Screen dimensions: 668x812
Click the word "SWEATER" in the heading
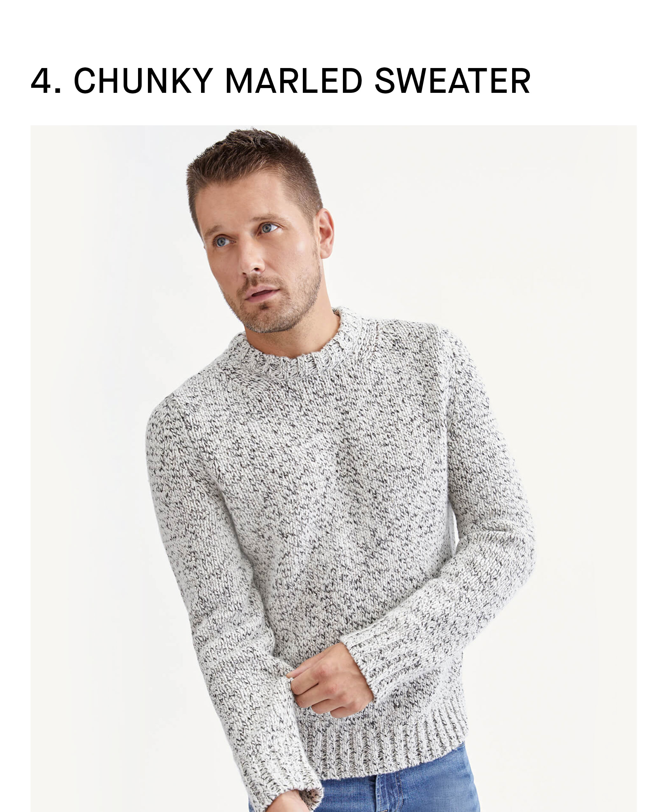pyautogui.click(x=453, y=81)
